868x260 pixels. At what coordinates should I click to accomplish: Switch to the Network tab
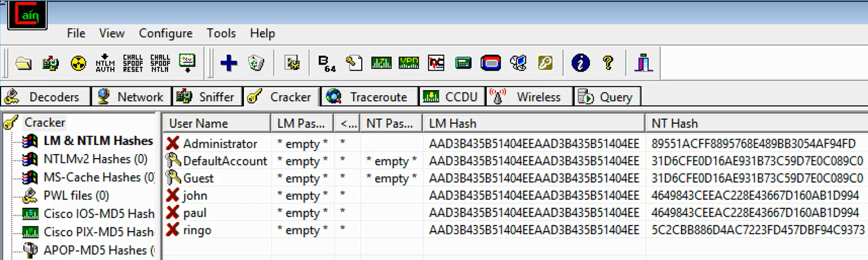[131, 97]
